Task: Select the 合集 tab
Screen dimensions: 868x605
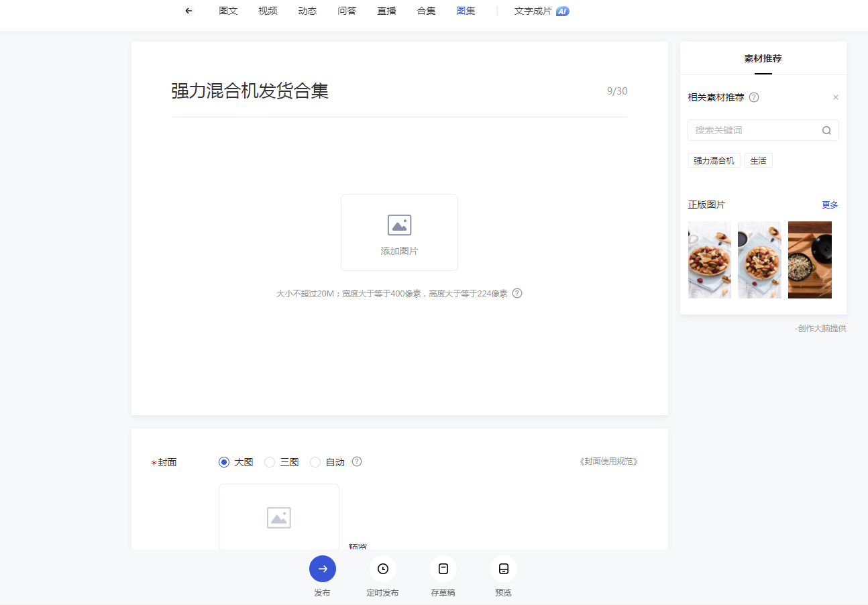Action: pyautogui.click(x=426, y=11)
